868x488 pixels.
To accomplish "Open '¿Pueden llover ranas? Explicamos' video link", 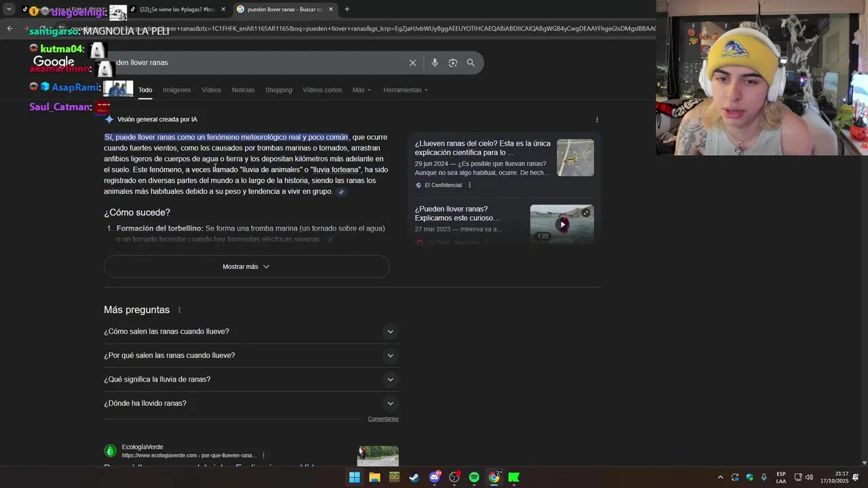I will coord(457,213).
